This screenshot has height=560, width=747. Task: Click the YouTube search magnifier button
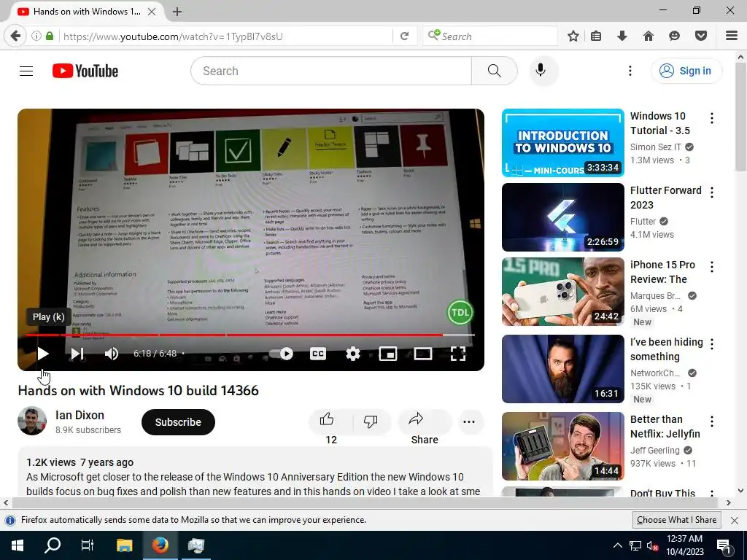(x=494, y=71)
